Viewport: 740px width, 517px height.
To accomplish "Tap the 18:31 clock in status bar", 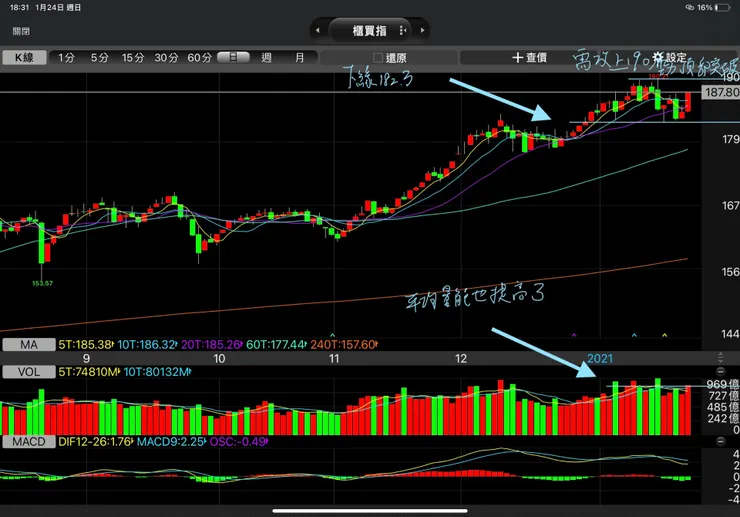I will [x=19, y=8].
